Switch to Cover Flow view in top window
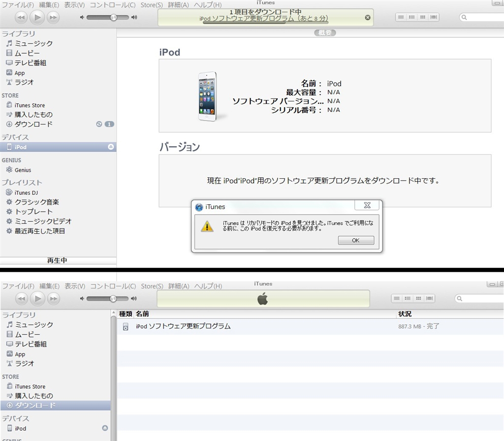The width and height of the screenshot is (504, 441). tap(434, 17)
